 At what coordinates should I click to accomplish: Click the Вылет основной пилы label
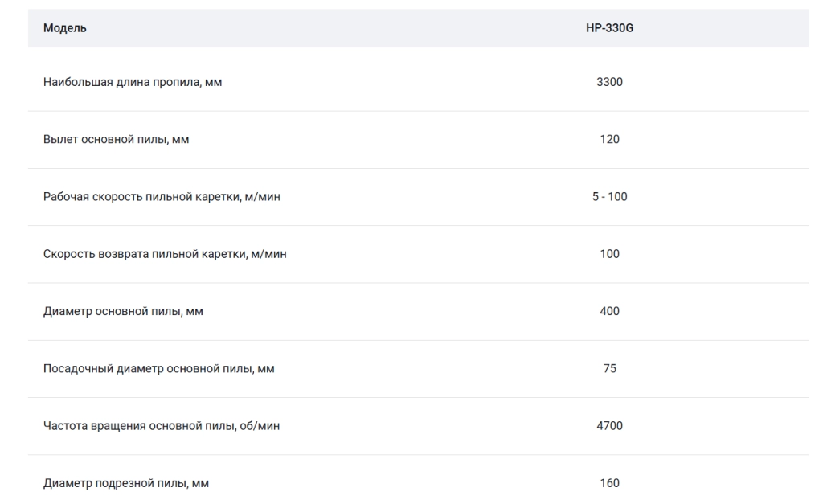click(x=116, y=139)
